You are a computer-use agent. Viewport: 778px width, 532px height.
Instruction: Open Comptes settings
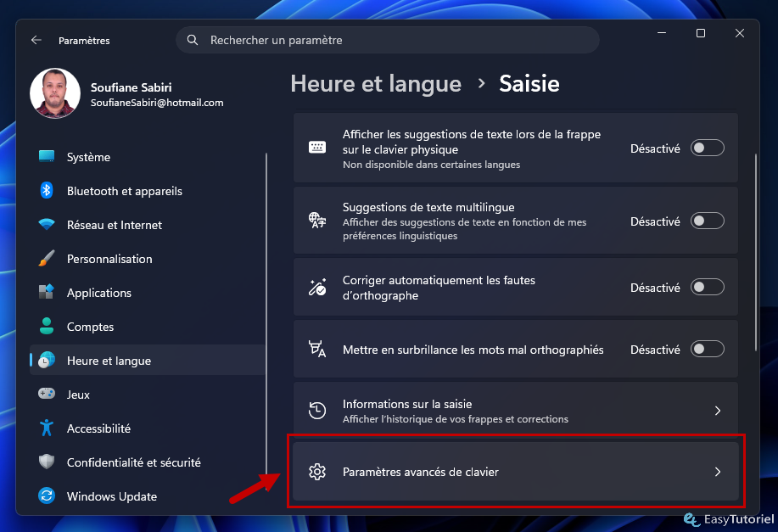pyautogui.click(x=148, y=327)
